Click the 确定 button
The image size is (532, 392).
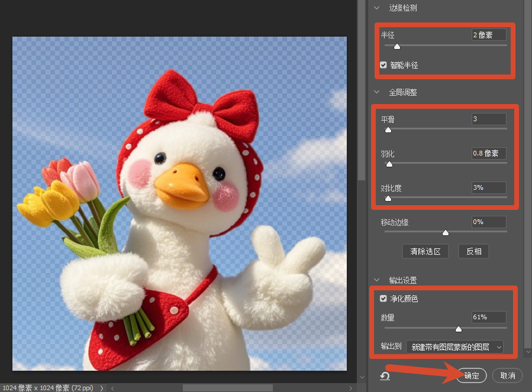(472, 375)
